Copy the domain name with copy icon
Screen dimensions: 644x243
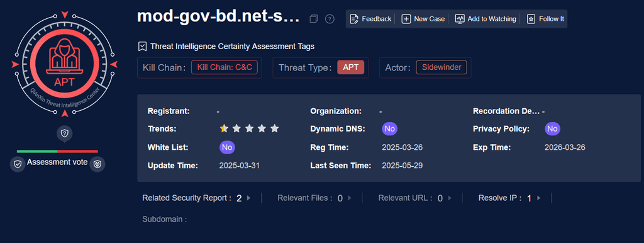pos(314,19)
